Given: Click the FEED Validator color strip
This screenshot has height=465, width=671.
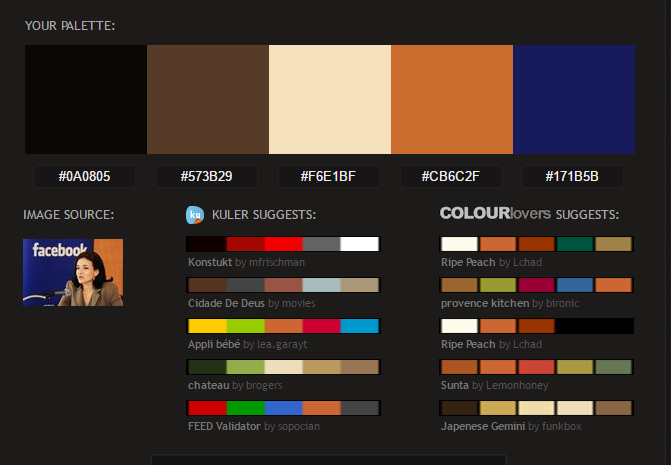Looking at the screenshot, I should 283,409.
